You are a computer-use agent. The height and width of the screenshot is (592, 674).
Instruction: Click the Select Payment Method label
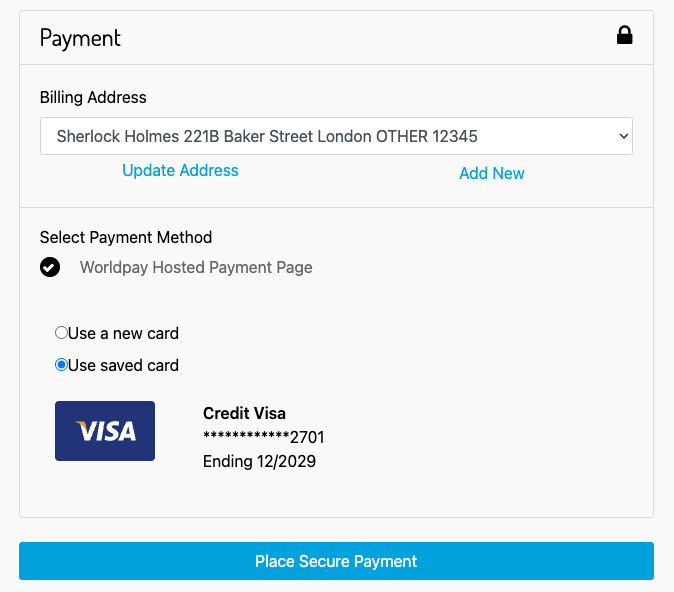coord(126,237)
